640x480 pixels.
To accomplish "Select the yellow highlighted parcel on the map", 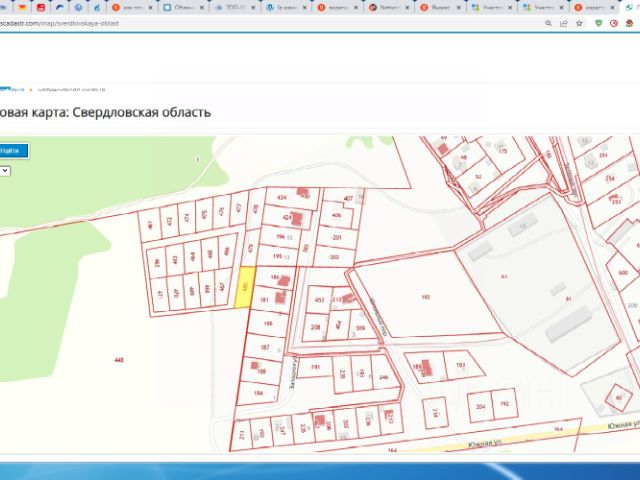I will click(x=245, y=287).
